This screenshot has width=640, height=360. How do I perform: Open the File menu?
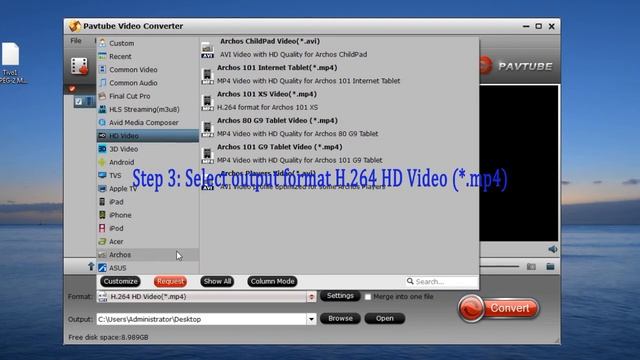(76, 41)
